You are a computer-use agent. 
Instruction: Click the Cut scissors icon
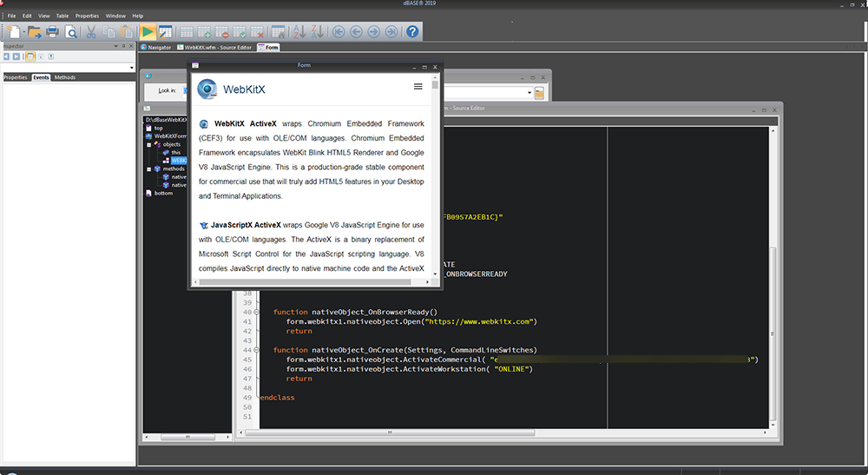pyautogui.click(x=91, y=32)
